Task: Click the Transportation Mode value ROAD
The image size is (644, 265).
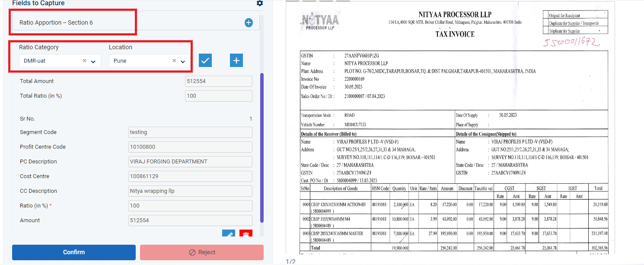Action: (350, 115)
